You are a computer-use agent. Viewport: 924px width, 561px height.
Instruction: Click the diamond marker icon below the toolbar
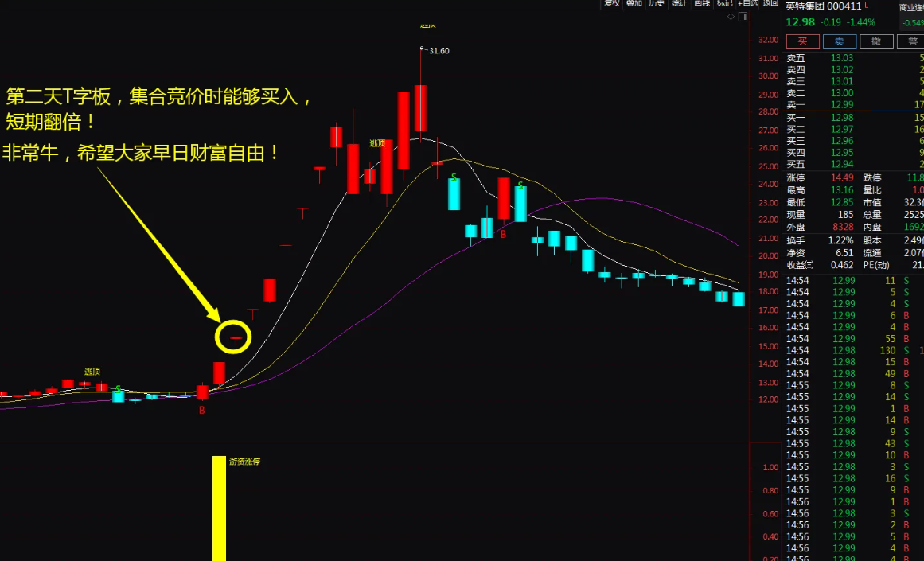point(730,16)
